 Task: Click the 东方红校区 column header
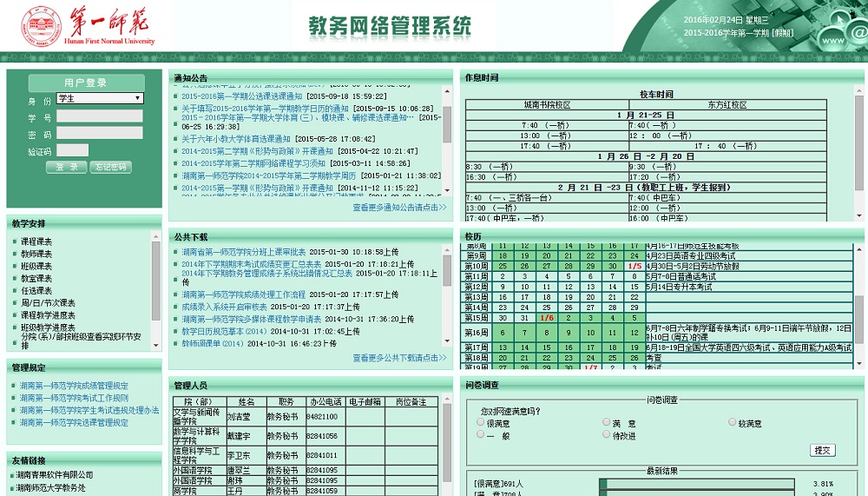[727, 105]
